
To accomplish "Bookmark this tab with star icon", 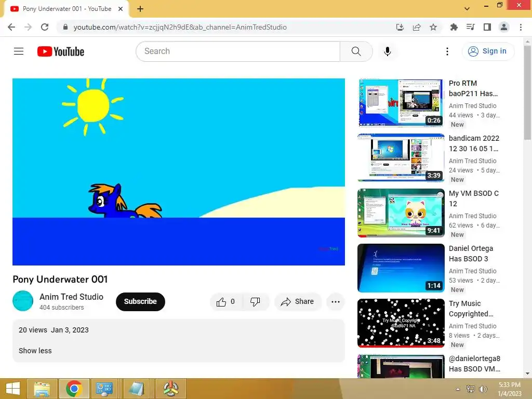I will [433, 27].
